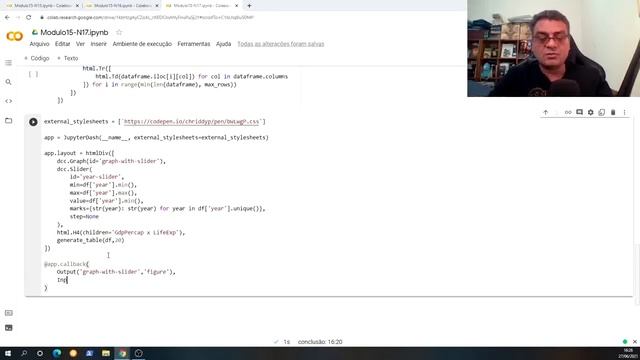This screenshot has width=640, height=360.
Task: Open a new browser tab
Action: point(249,6)
